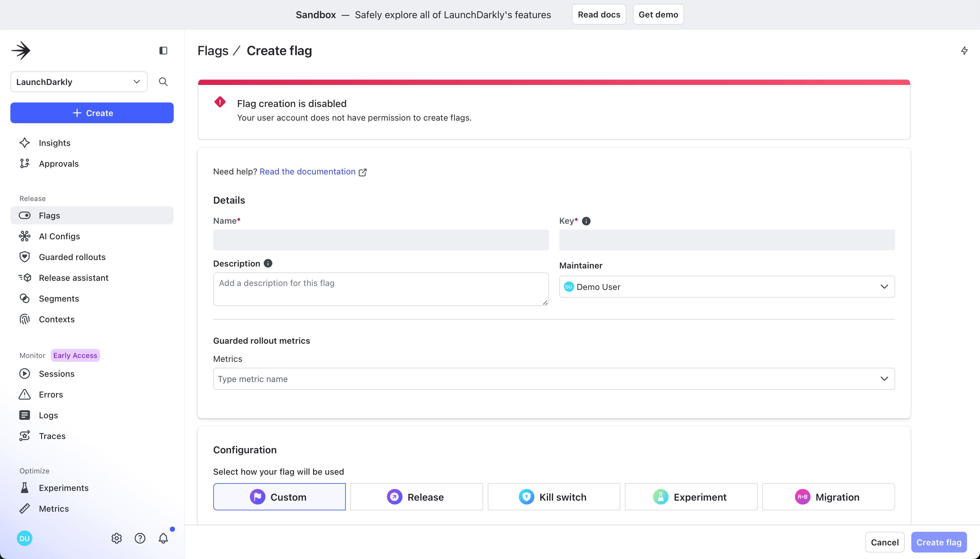This screenshot has height=559, width=980.
Task: Open Release assistant in the sidebar
Action: tap(92, 278)
